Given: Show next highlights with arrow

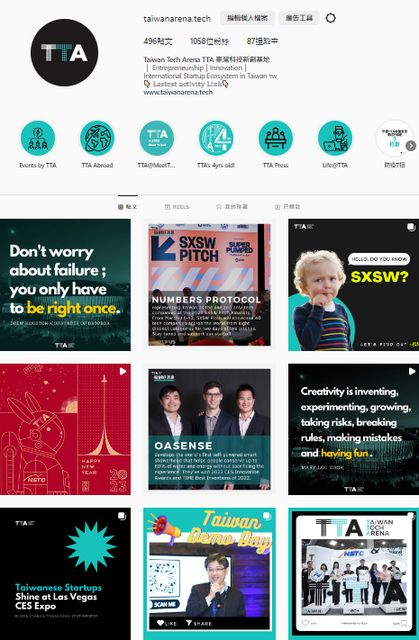Looking at the screenshot, I should point(411,146).
